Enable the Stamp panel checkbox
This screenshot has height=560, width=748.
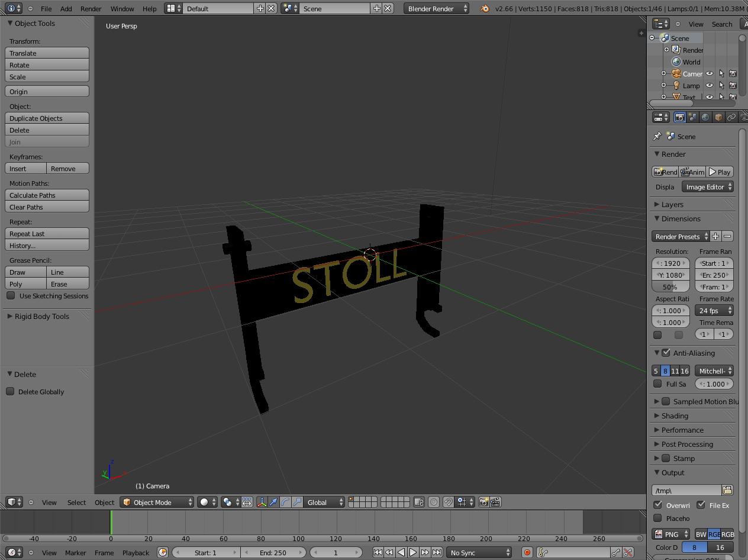point(666,458)
